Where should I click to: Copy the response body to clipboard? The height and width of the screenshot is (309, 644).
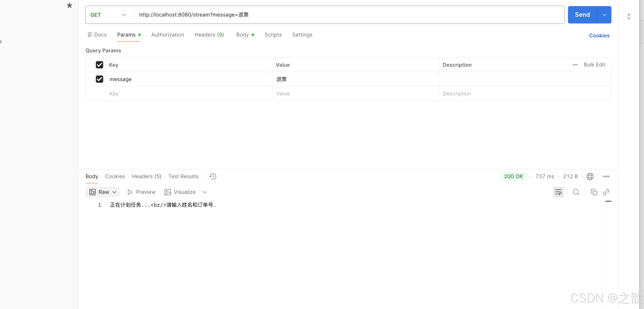pos(594,192)
